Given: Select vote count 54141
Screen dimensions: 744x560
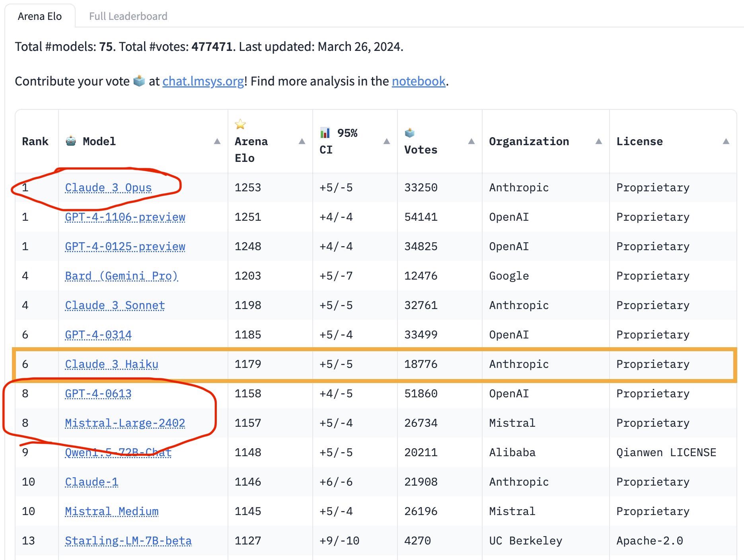Looking at the screenshot, I should click(421, 217).
